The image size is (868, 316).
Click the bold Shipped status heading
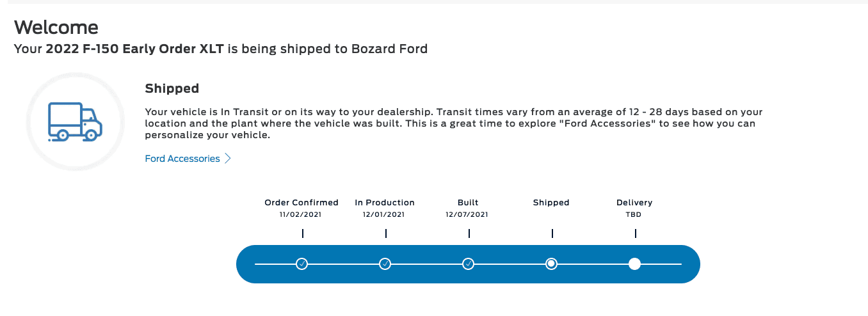click(172, 88)
